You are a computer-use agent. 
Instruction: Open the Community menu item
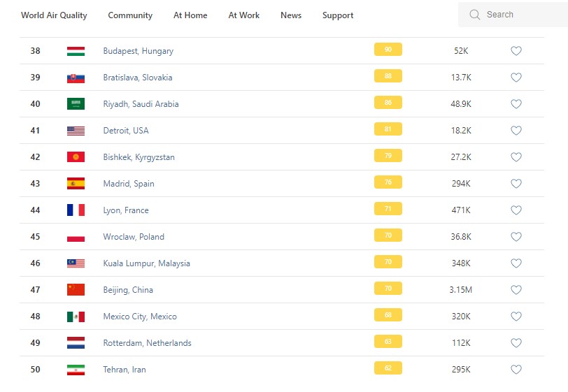pyautogui.click(x=130, y=15)
